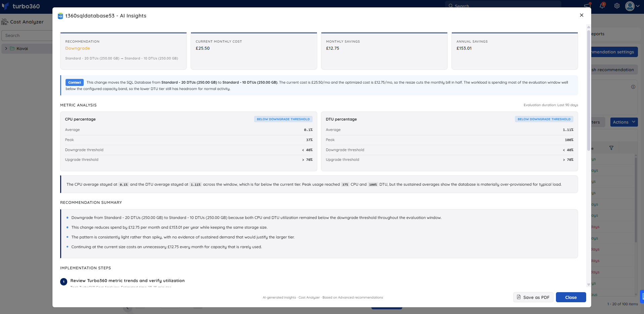Click CPU percentage Peak value 37%
644x314 pixels.
(309, 140)
